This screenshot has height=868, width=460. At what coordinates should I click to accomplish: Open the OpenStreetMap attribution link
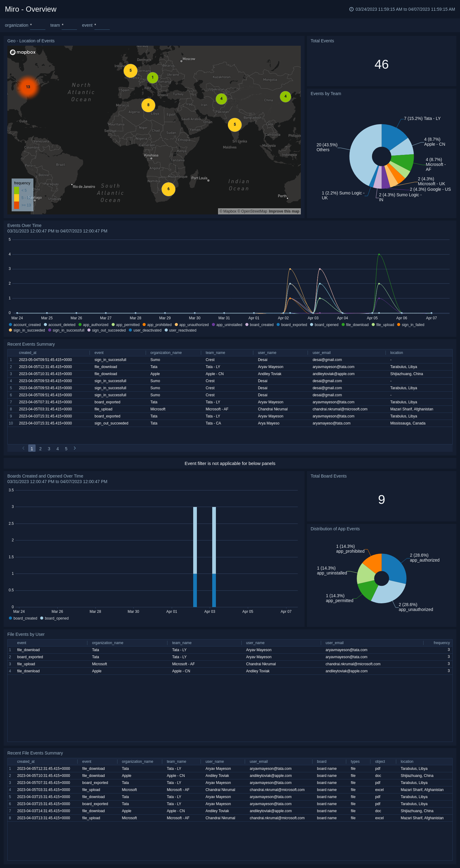252,211
